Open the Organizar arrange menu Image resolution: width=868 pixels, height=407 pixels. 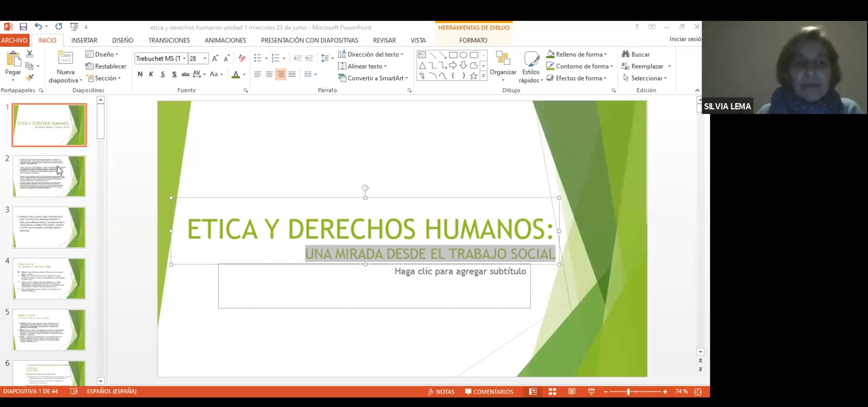pyautogui.click(x=503, y=66)
